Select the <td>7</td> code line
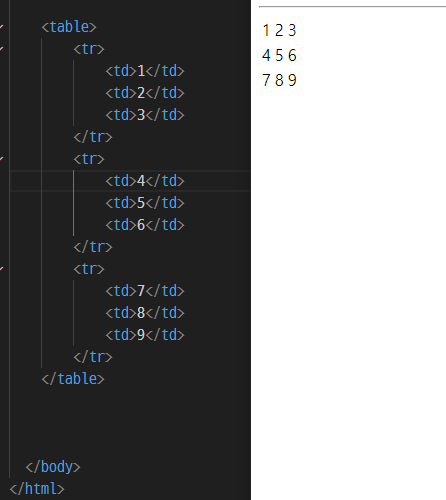 (x=145, y=291)
